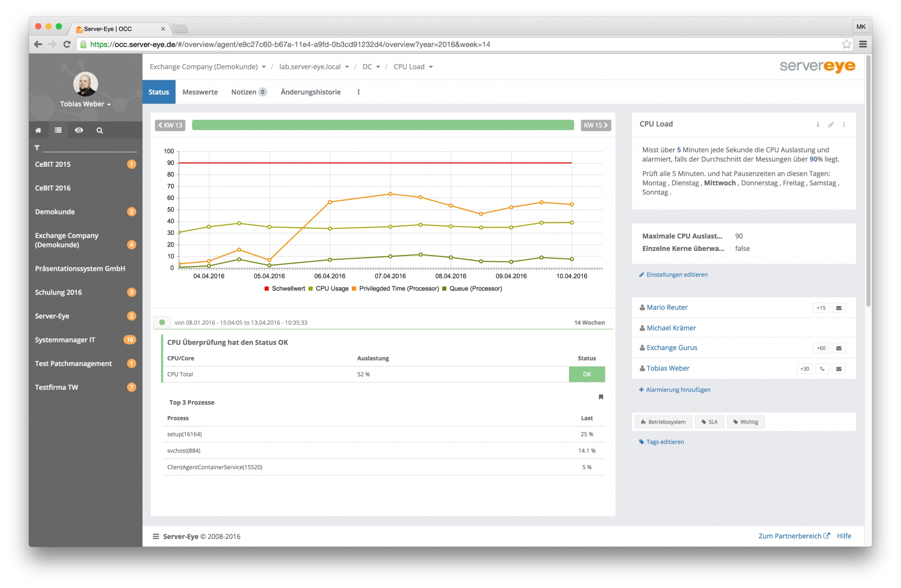Click Exchange Gurus' +60 delay badge
The height and width of the screenshot is (588, 901).
pyautogui.click(x=821, y=348)
